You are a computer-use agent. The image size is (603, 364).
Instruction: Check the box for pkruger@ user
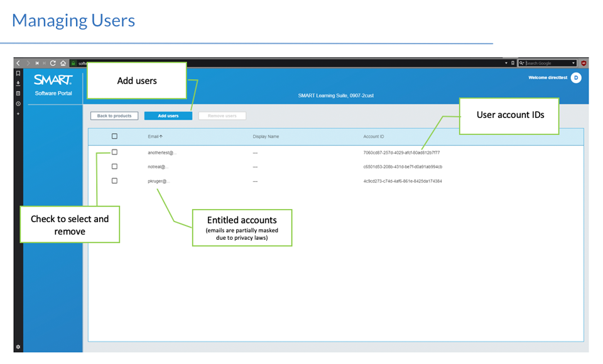pyautogui.click(x=114, y=181)
